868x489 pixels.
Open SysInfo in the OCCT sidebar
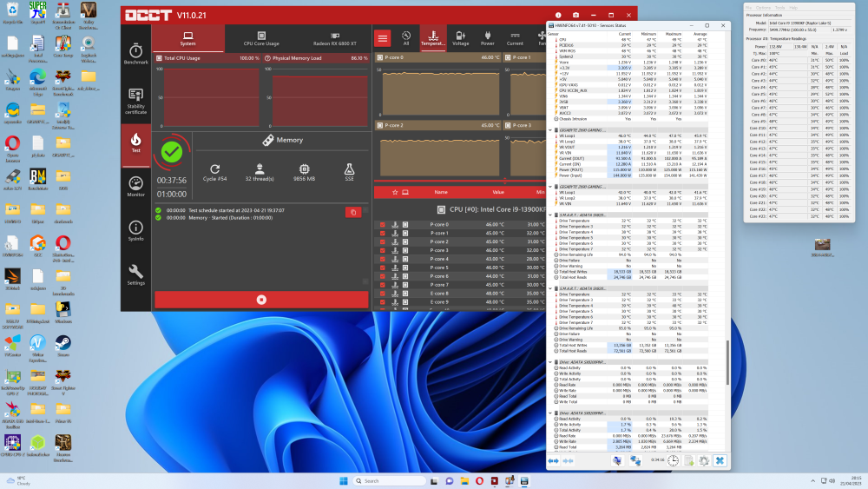point(135,230)
